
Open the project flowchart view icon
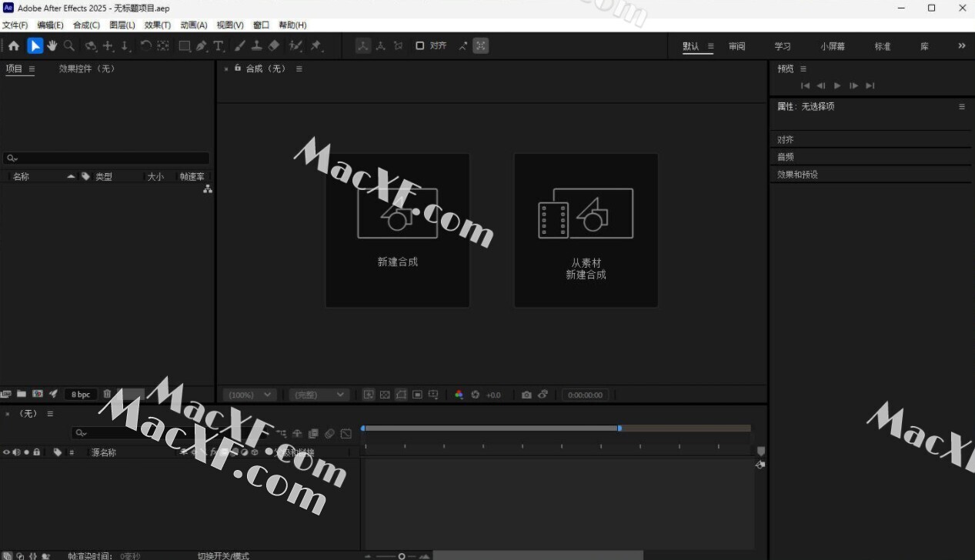tap(207, 188)
